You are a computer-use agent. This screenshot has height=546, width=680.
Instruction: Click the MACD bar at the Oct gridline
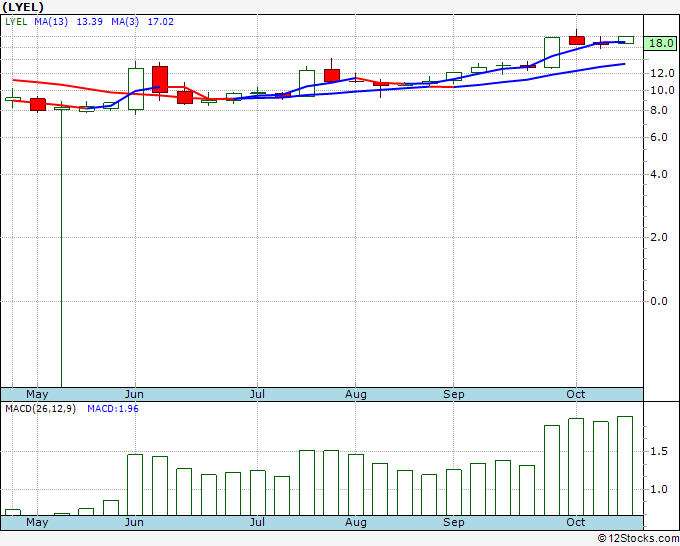click(576, 467)
